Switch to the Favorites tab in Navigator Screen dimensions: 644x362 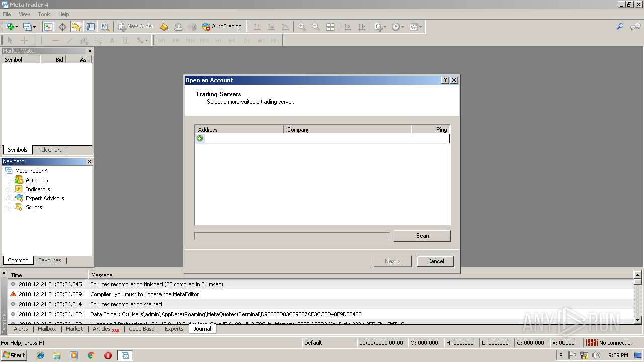[x=50, y=260]
